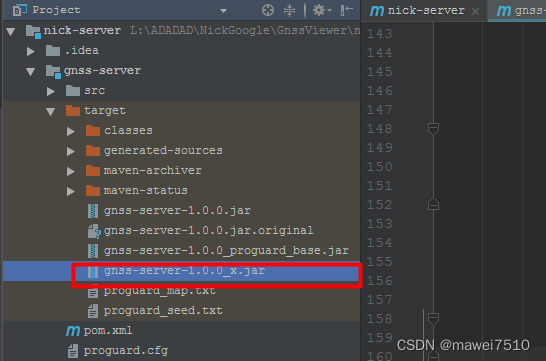Click the scroll-from-source crosshair icon
The height and width of the screenshot is (361, 546).
[267, 10]
